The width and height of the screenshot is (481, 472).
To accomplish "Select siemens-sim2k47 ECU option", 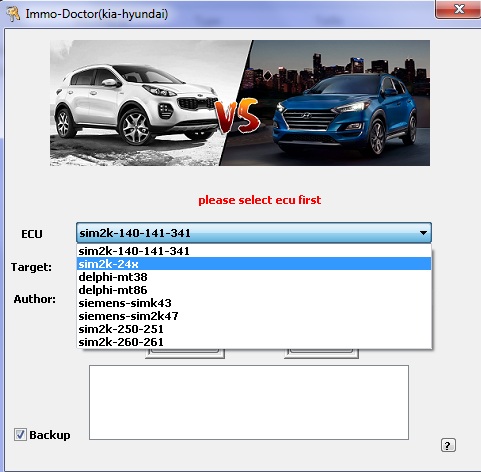I will click(254, 316).
